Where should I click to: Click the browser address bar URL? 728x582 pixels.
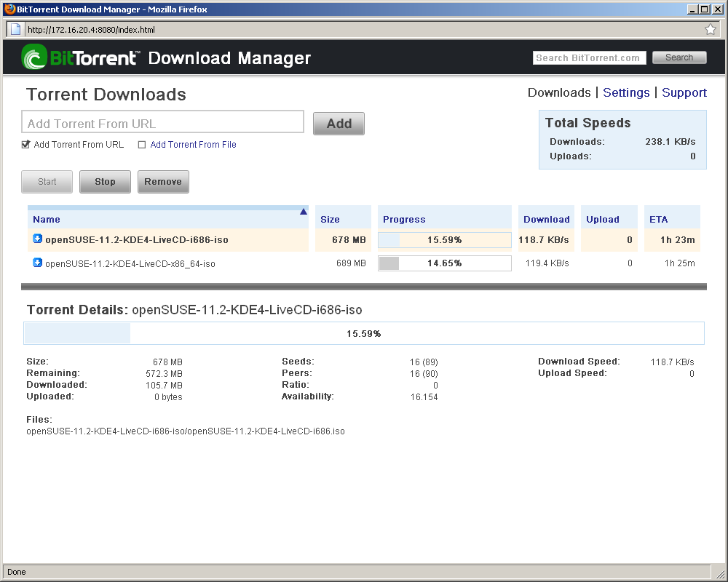[92, 30]
